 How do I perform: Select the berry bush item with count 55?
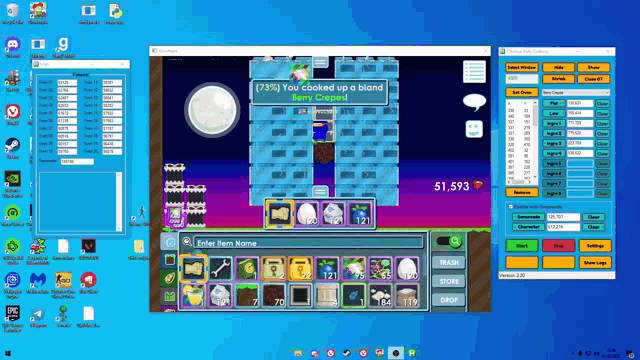[x=380, y=269]
